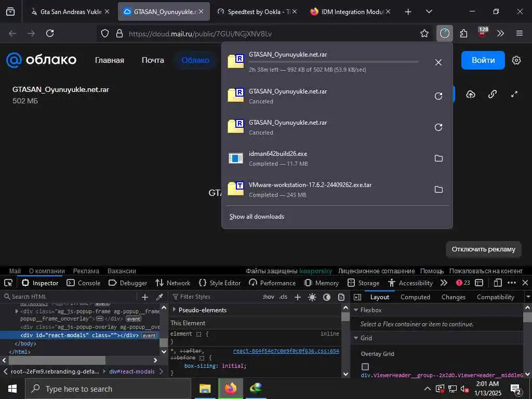532x399 pixels.
Task: Click Отключить рекламу button
Action: pyautogui.click(x=483, y=249)
